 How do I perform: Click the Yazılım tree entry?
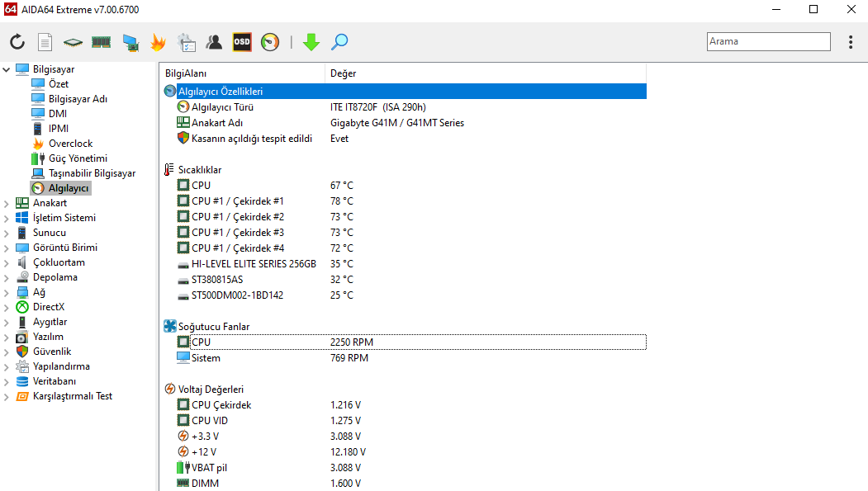48,336
